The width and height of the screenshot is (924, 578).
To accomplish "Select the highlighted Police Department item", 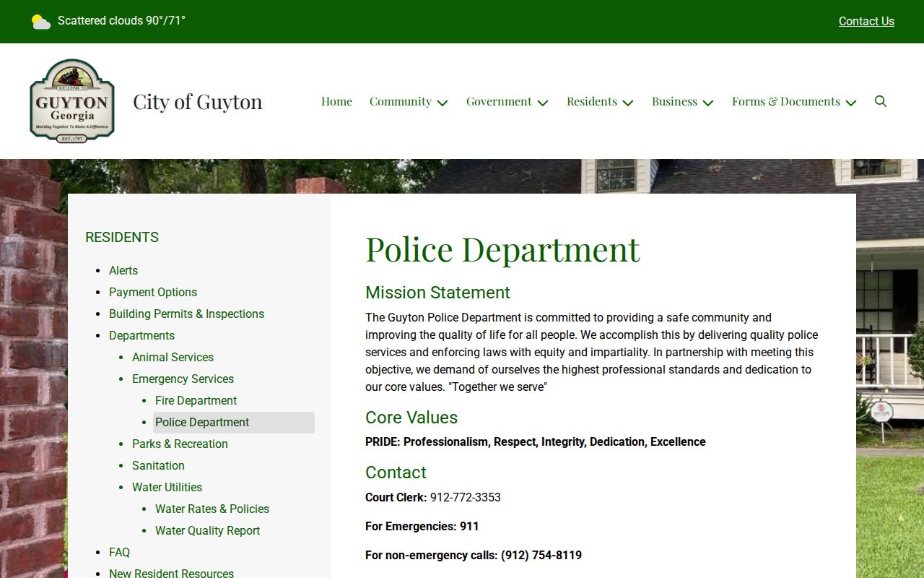I will (234, 423).
